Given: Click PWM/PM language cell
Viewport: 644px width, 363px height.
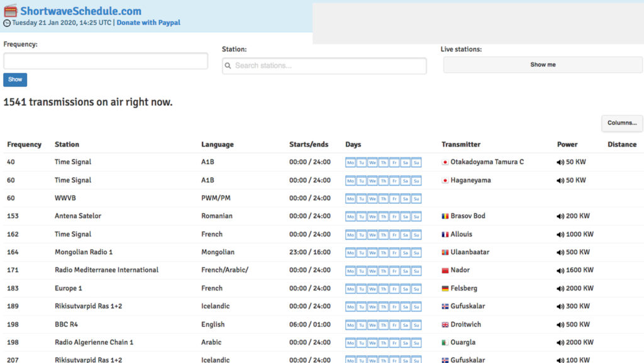Looking at the screenshot, I should click(216, 198).
